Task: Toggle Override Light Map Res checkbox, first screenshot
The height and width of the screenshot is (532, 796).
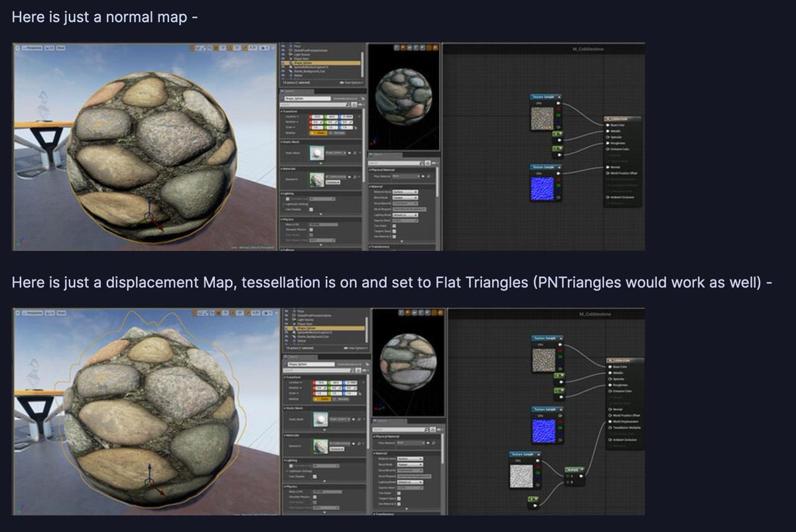Action: (288, 199)
